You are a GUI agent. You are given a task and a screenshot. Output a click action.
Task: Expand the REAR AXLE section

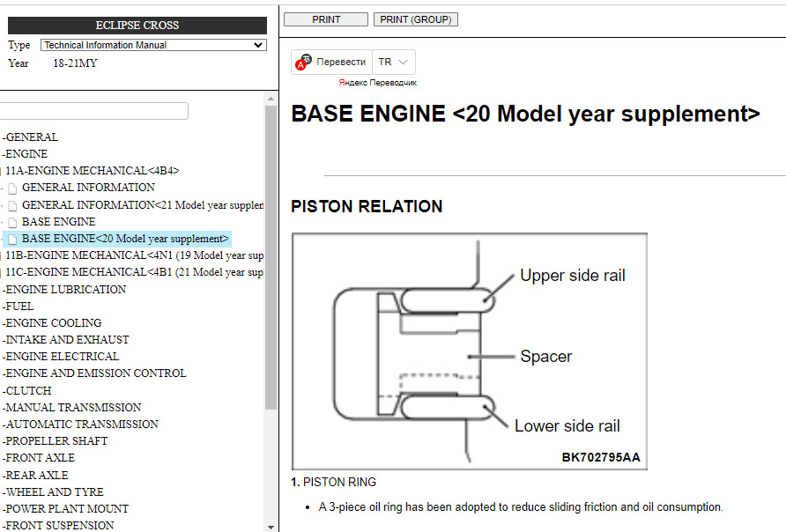click(x=35, y=476)
